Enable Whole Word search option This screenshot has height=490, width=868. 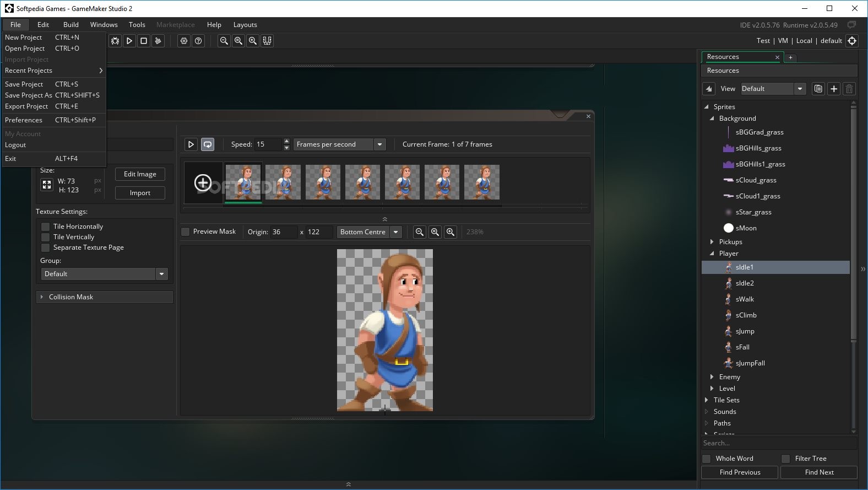tap(707, 459)
